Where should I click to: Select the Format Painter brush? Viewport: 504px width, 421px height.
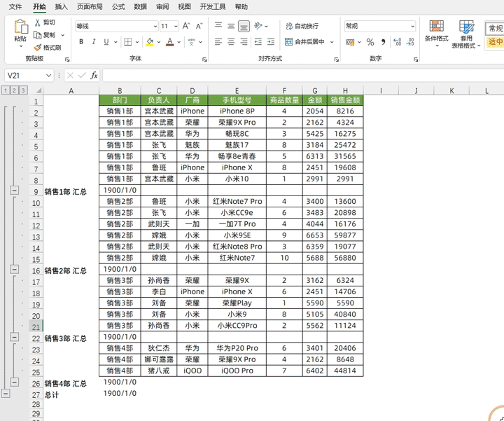pos(38,48)
